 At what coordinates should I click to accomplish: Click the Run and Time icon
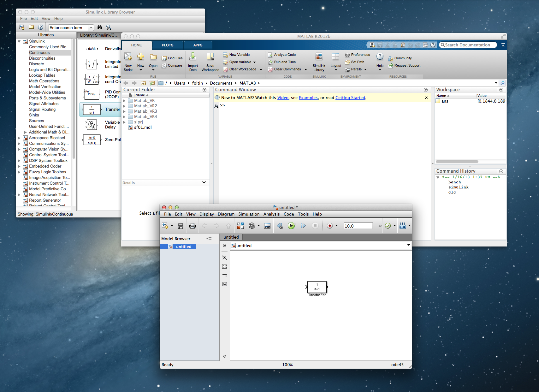270,62
